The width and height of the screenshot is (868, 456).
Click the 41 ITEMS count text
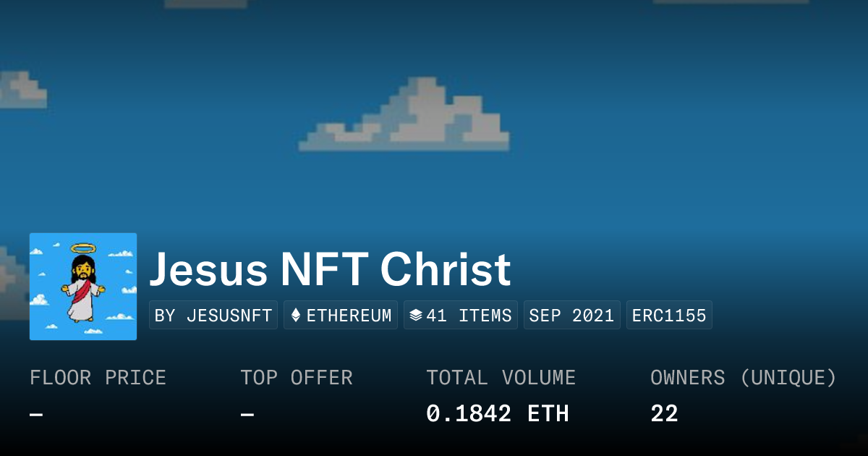(469, 316)
